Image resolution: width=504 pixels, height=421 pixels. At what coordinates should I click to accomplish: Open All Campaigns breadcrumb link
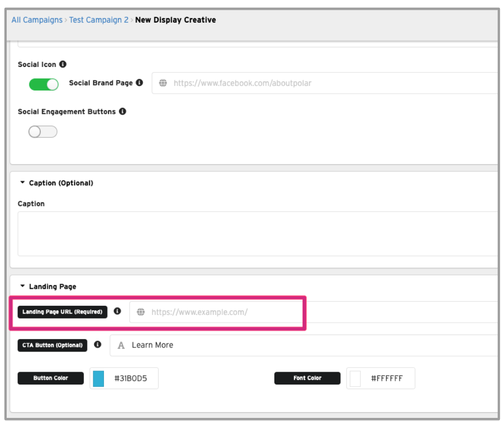(x=37, y=20)
